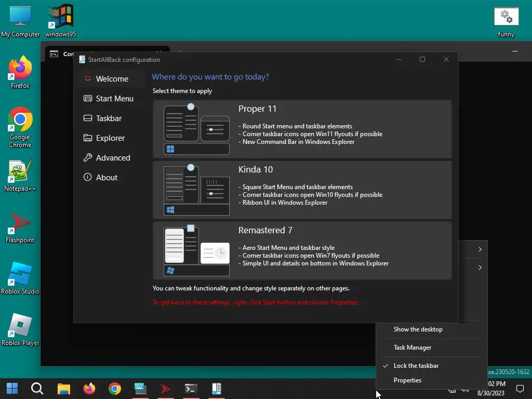
Task: Minimize the Terminal window behind StartAllBack
Action: pyautogui.click(x=515, y=51)
